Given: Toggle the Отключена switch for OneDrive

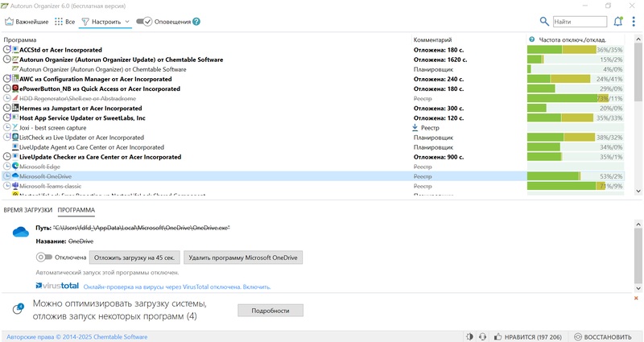Looking at the screenshot, I should pos(44,258).
